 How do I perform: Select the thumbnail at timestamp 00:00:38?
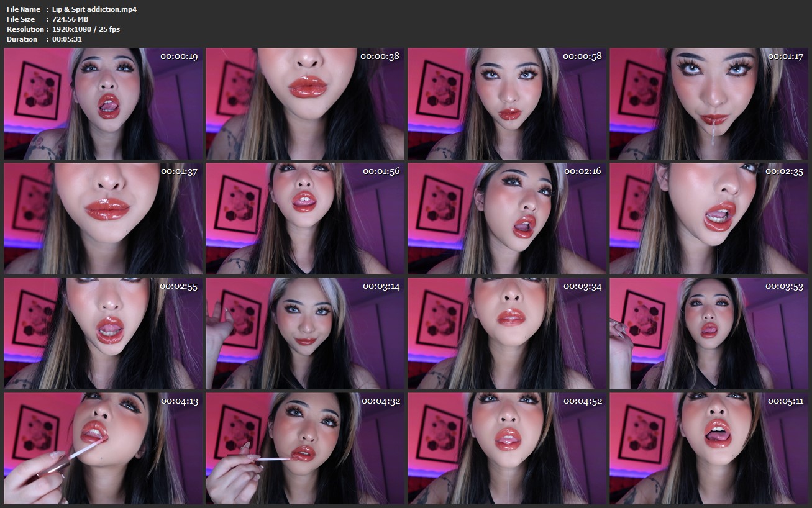pyautogui.click(x=305, y=104)
